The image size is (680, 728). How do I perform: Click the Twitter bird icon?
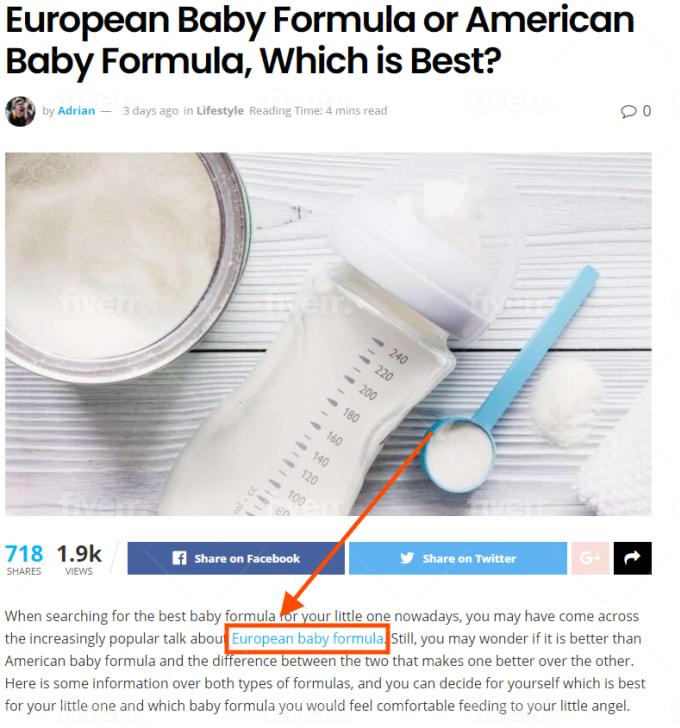pyautogui.click(x=407, y=558)
